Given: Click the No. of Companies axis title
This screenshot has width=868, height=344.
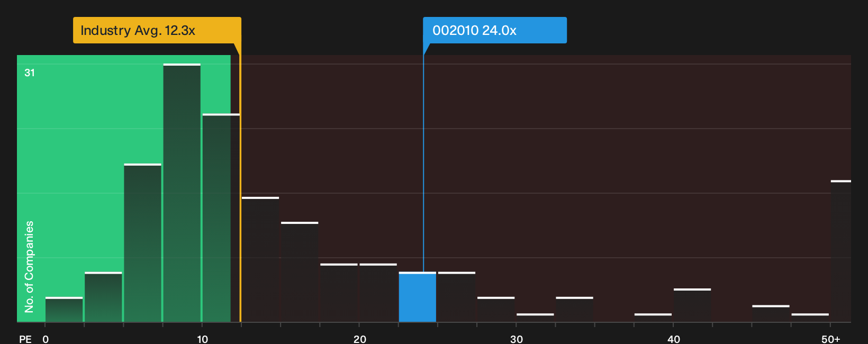Looking at the screenshot, I should [29, 266].
